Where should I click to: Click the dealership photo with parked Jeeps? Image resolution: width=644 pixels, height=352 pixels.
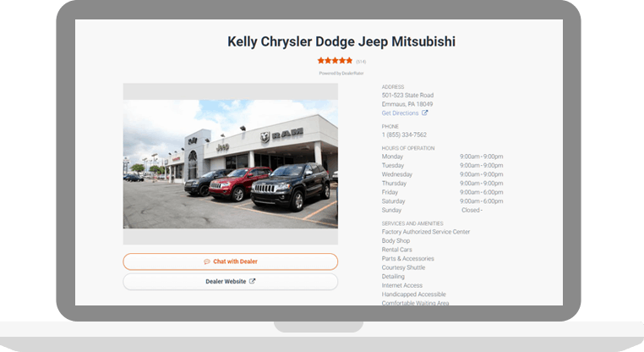231,164
